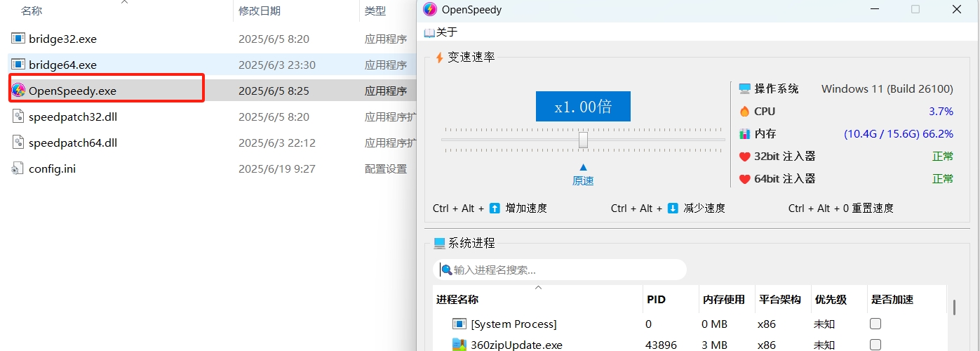The image size is (980, 351).
Task: Click Windows 11 (Build 26100) text
Action: (887, 88)
